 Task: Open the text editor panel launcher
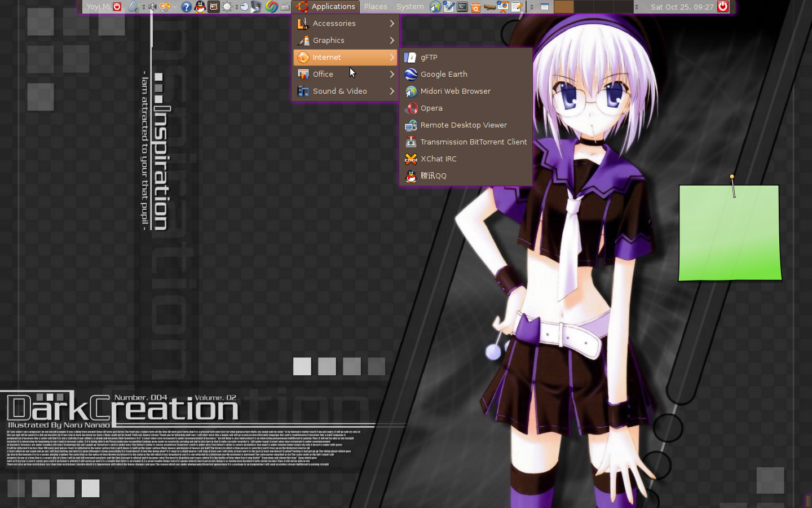point(449,7)
